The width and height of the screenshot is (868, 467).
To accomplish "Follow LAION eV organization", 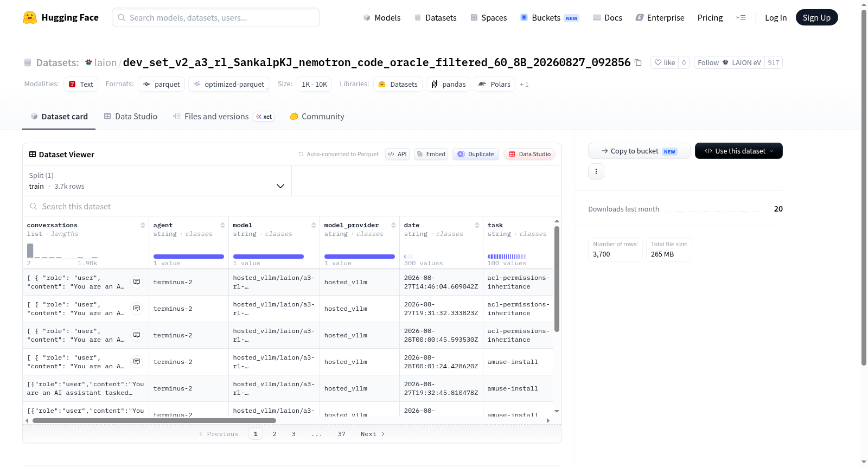I will pos(729,62).
